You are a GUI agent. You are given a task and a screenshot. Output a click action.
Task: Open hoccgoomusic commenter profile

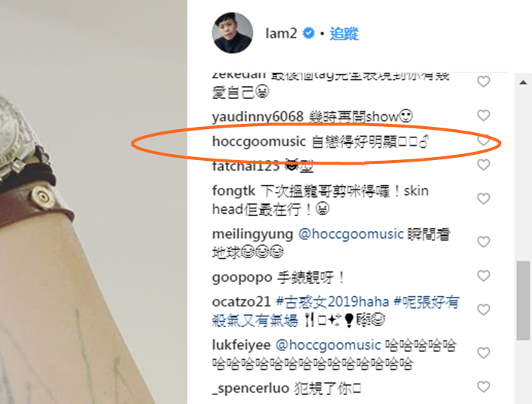259,141
